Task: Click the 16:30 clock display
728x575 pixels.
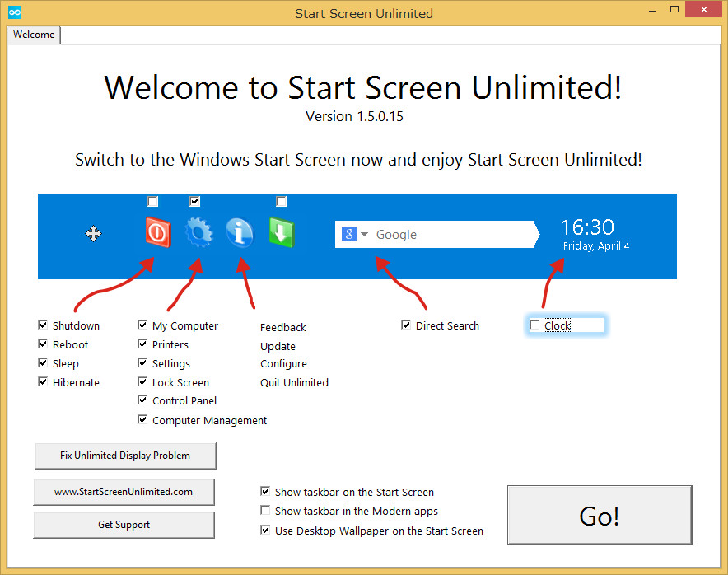Action: (x=588, y=227)
